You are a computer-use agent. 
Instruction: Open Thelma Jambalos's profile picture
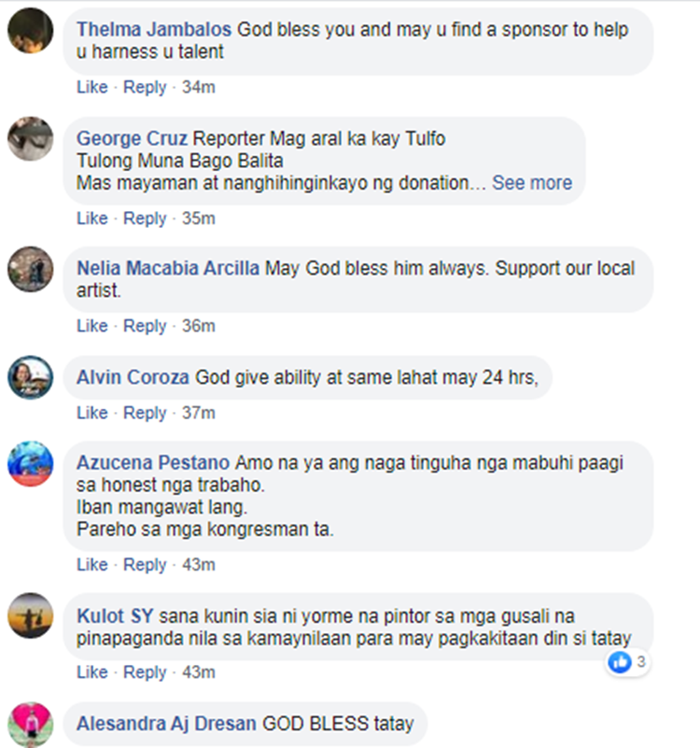coord(31,31)
